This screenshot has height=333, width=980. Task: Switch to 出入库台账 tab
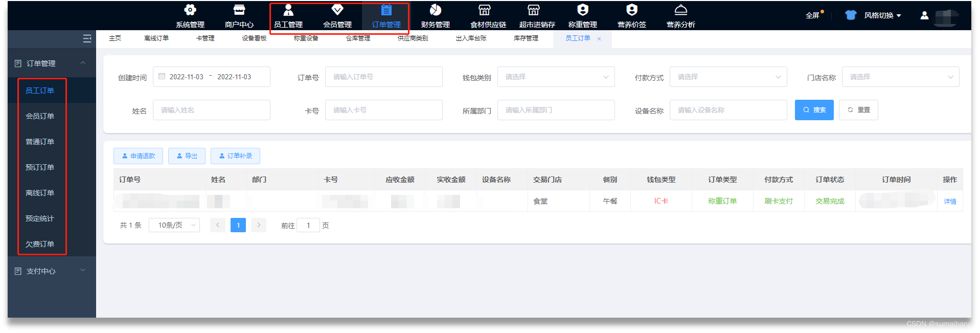(x=471, y=38)
